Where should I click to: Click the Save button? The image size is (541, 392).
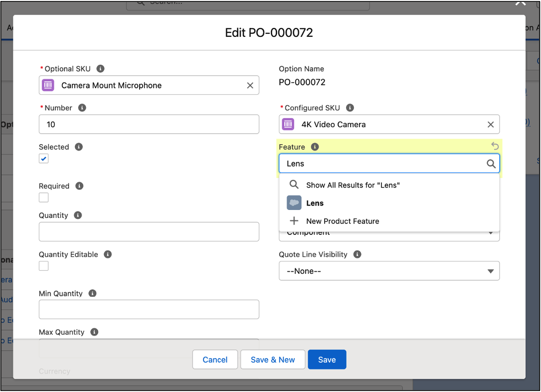(x=327, y=359)
